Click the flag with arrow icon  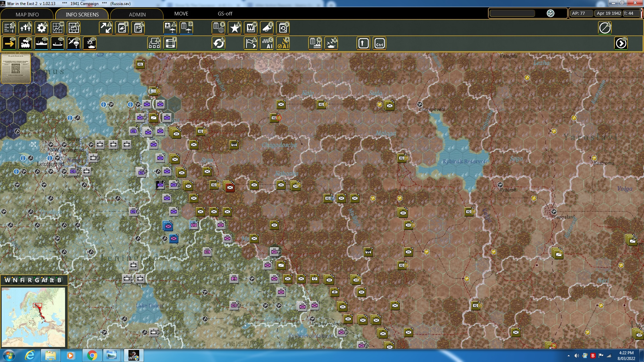[x=251, y=44]
